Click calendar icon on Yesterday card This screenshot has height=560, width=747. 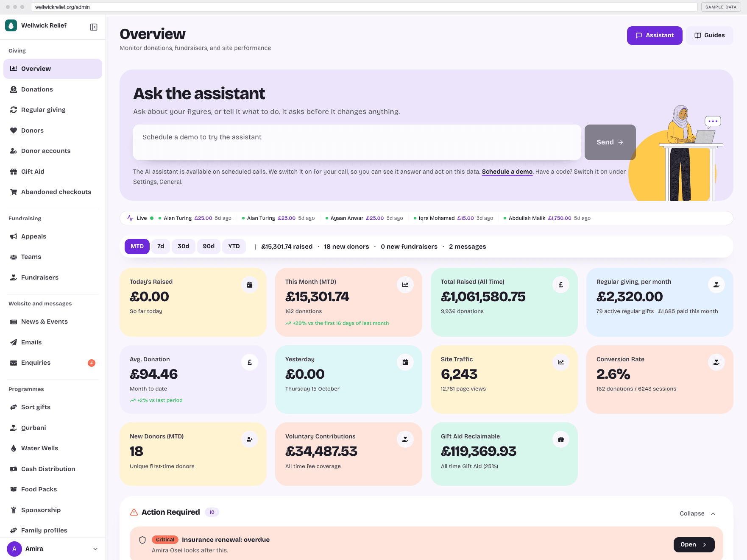coord(405,362)
